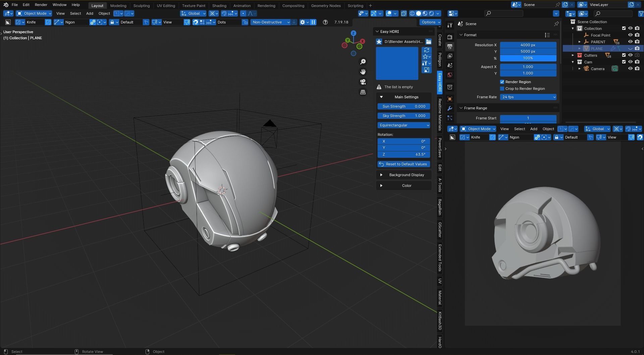Collapse the Format panel
Image resolution: width=644 pixels, height=355 pixels.
[461, 35]
